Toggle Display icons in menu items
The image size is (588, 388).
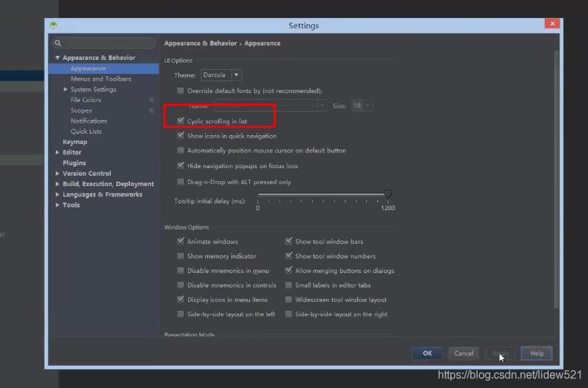pos(181,300)
